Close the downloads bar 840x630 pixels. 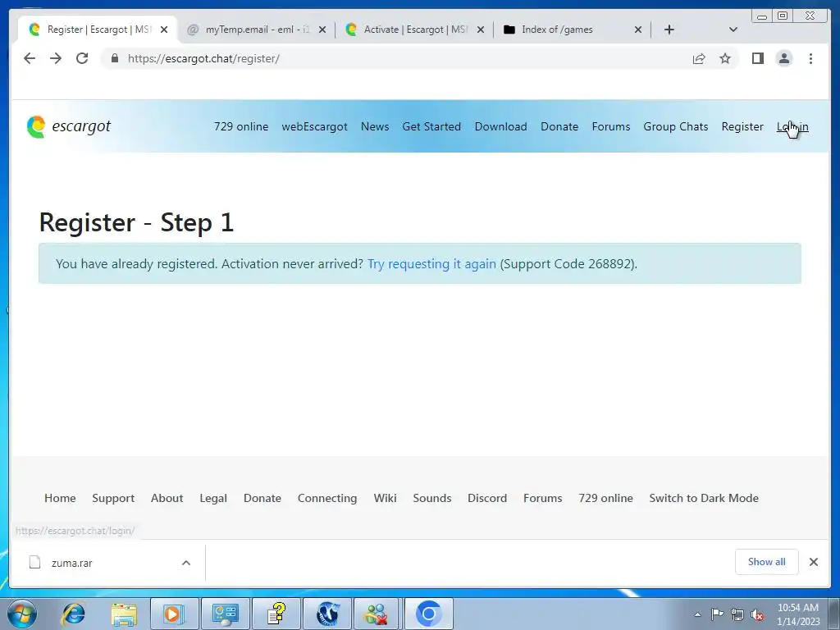click(813, 561)
